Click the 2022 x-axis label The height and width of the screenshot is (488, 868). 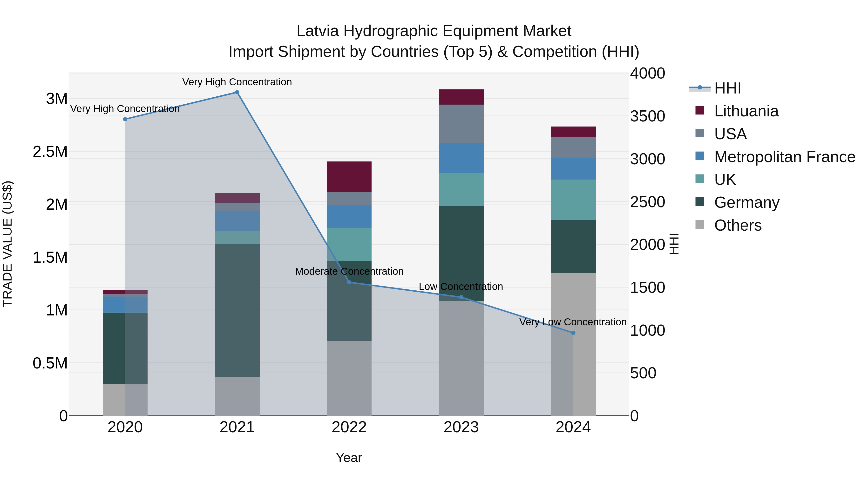tap(349, 427)
